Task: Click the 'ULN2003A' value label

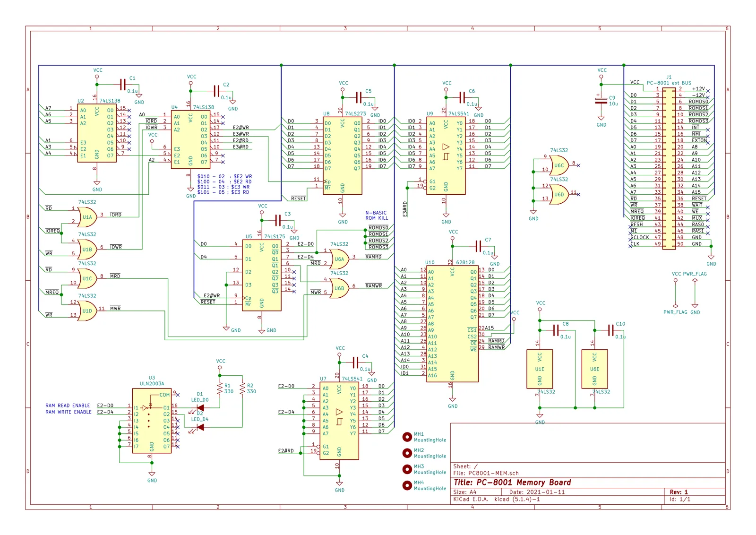Action: pyautogui.click(x=152, y=384)
